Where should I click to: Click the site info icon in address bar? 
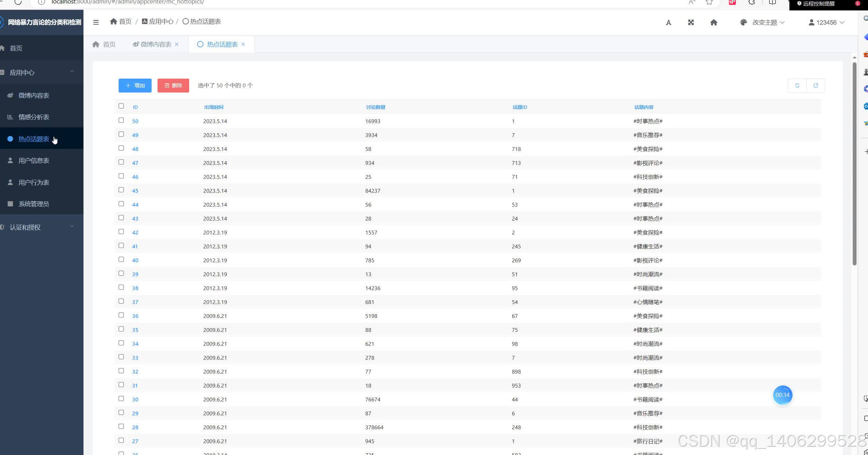pos(41,2)
